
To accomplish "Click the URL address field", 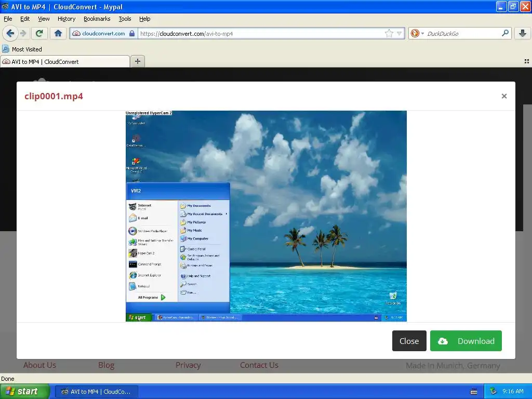I will (x=261, y=33).
